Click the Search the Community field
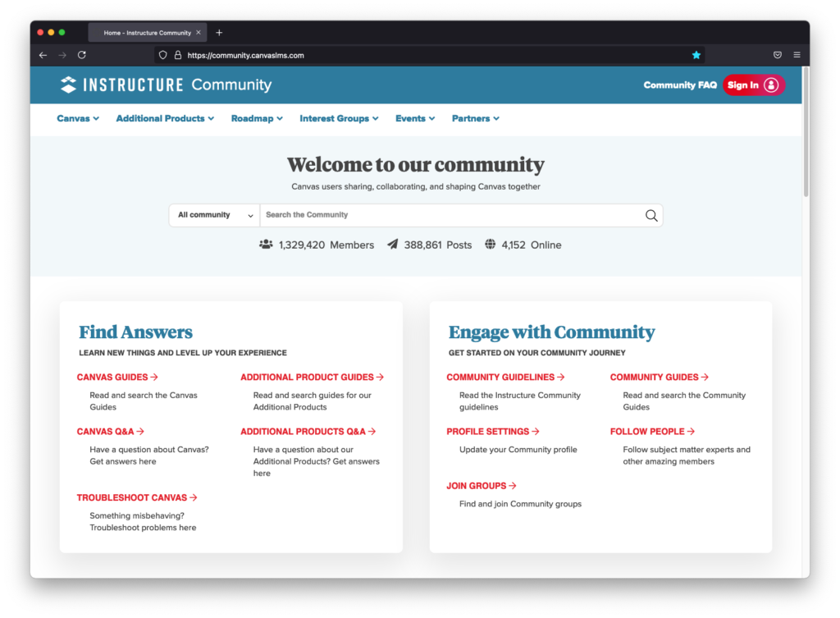840x618 pixels. [x=451, y=215]
